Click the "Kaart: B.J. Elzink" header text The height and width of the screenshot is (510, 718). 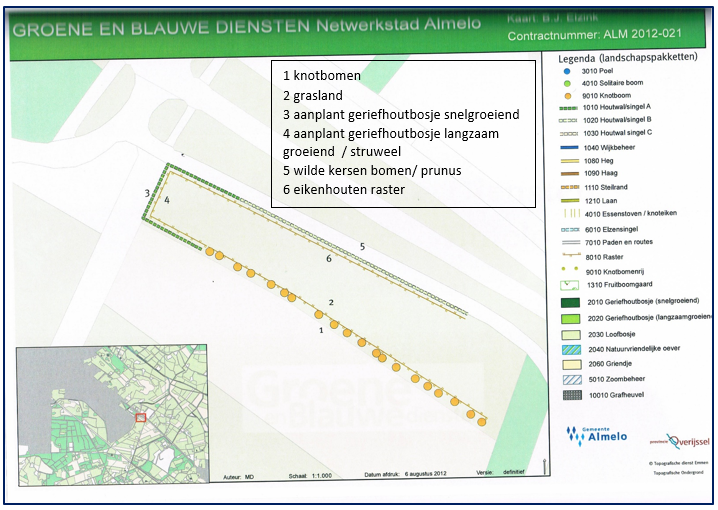pos(552,18)
